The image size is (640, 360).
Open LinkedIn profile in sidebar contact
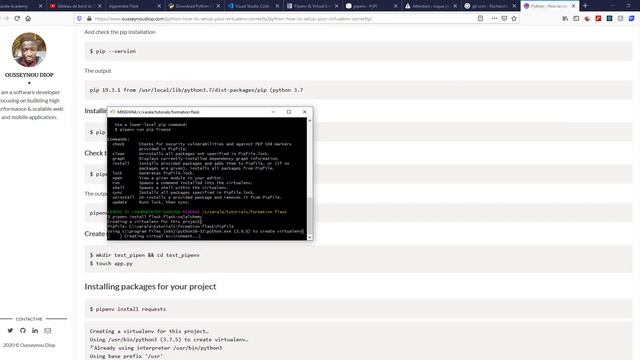click(35, 331)
